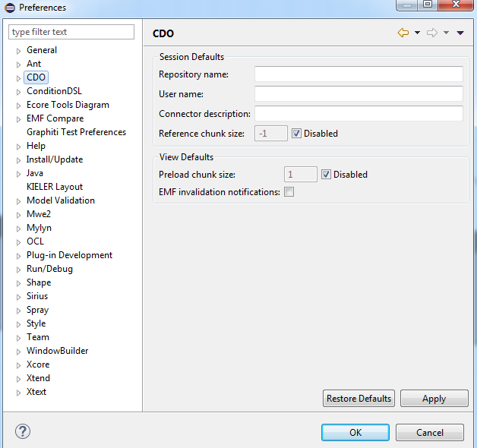477x448 pixels.
Task: Expand the General tree node
Action: (18, 51)
